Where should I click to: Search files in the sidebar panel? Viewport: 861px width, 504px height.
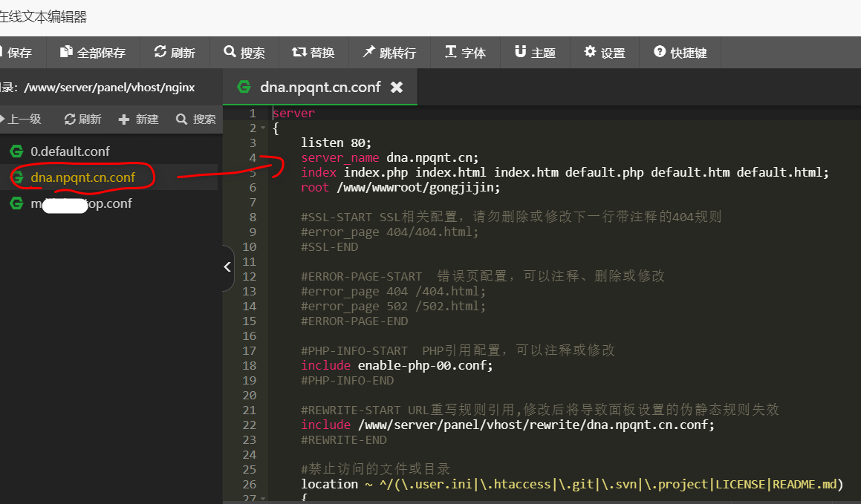click(x=196, y=119)
